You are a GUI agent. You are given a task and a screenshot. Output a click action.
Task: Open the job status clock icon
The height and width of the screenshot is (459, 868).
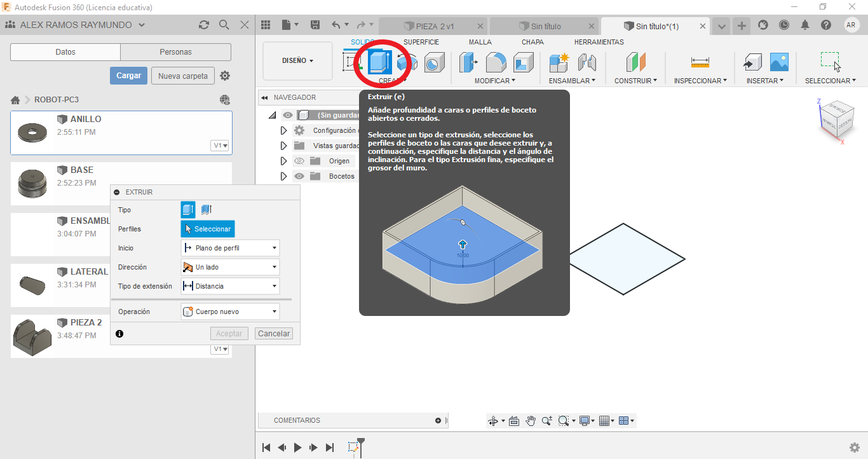click(x=784, y=25)
